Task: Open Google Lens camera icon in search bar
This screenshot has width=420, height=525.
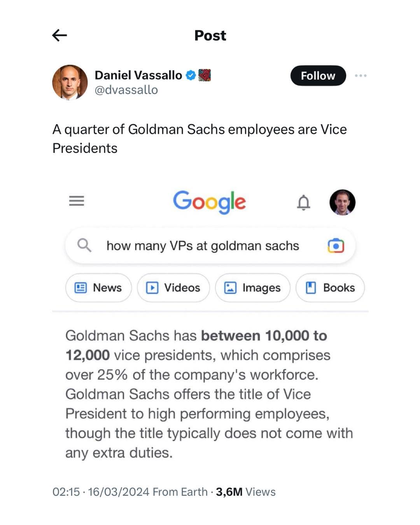Action: point(337,246)
